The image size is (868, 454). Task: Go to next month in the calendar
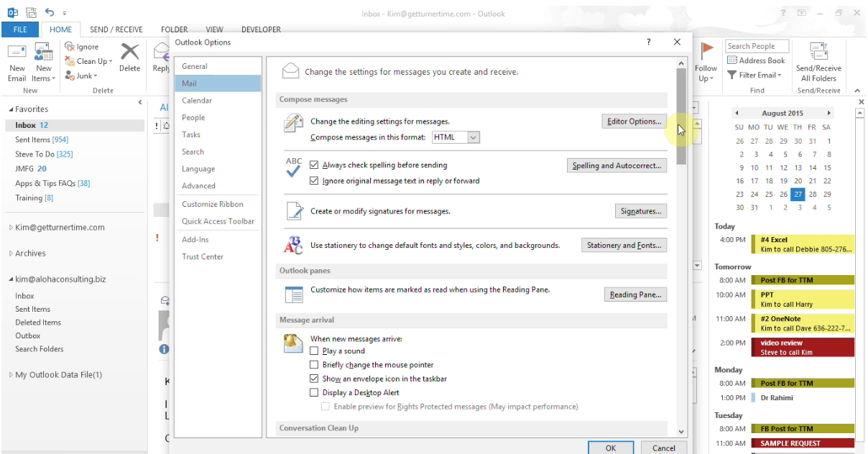828,114
